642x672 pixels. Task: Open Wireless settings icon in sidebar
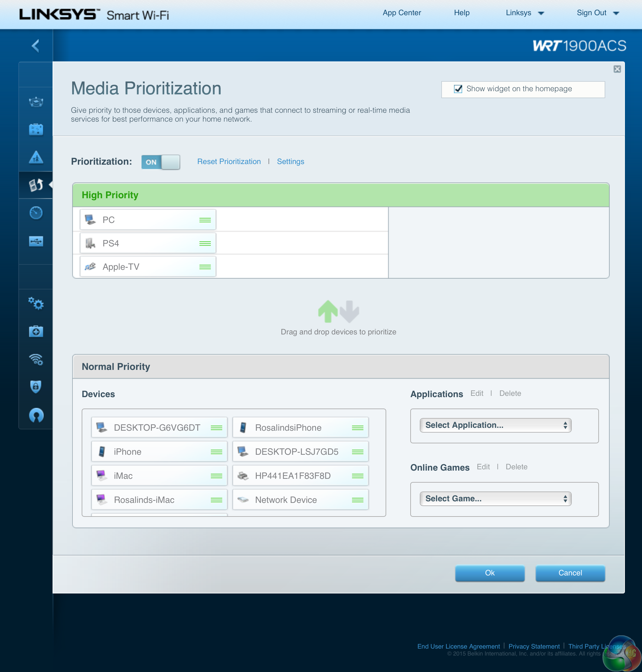(35, 359)
